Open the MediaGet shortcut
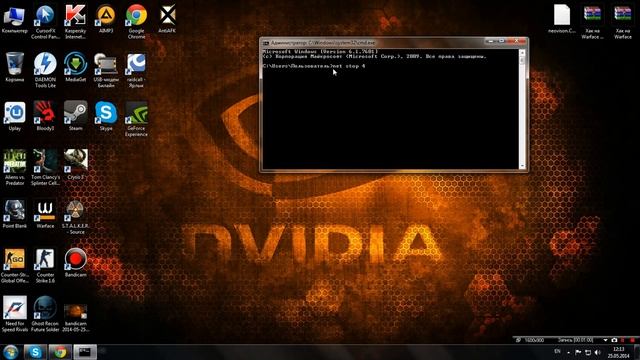This screenshot has height=360, width=640. pos(76,68)
